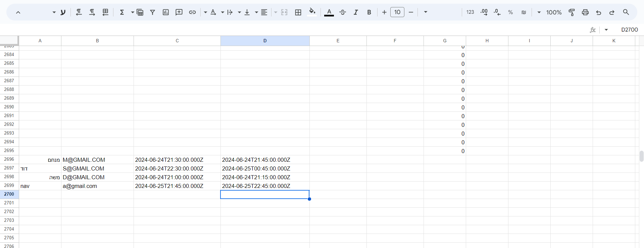
Task: Click the fx formula icon
Action: [593, 30]
